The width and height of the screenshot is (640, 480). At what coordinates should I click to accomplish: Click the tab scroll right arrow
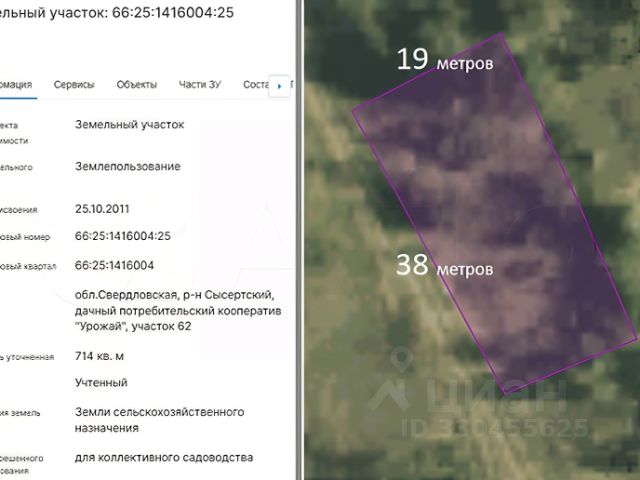pyautogui.click(x=279, y=86)
